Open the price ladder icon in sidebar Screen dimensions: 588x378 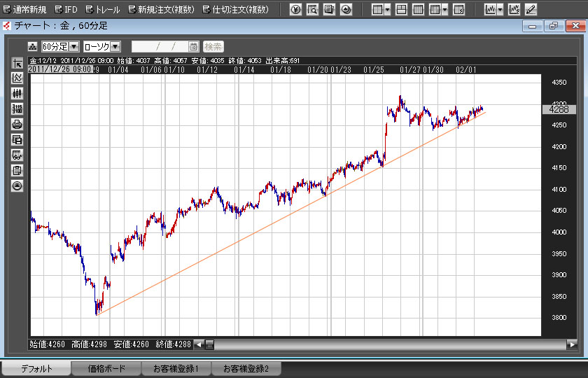(17, 109)
